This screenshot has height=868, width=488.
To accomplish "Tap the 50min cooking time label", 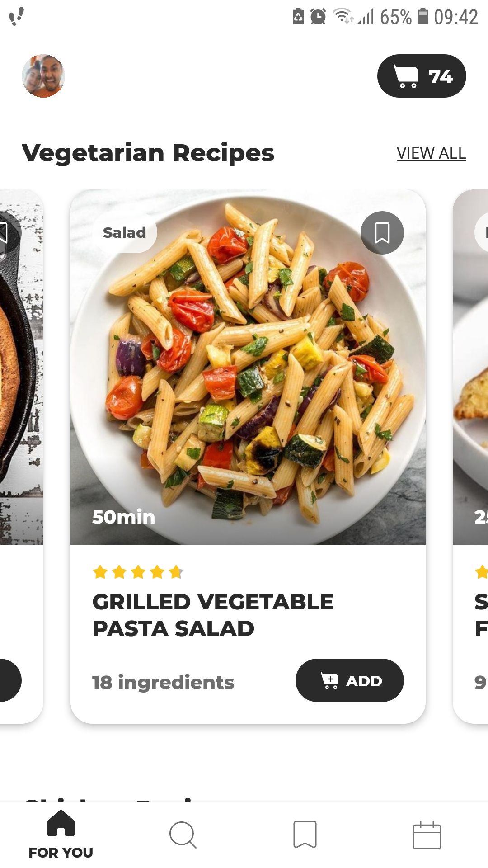I will [123, 517].
